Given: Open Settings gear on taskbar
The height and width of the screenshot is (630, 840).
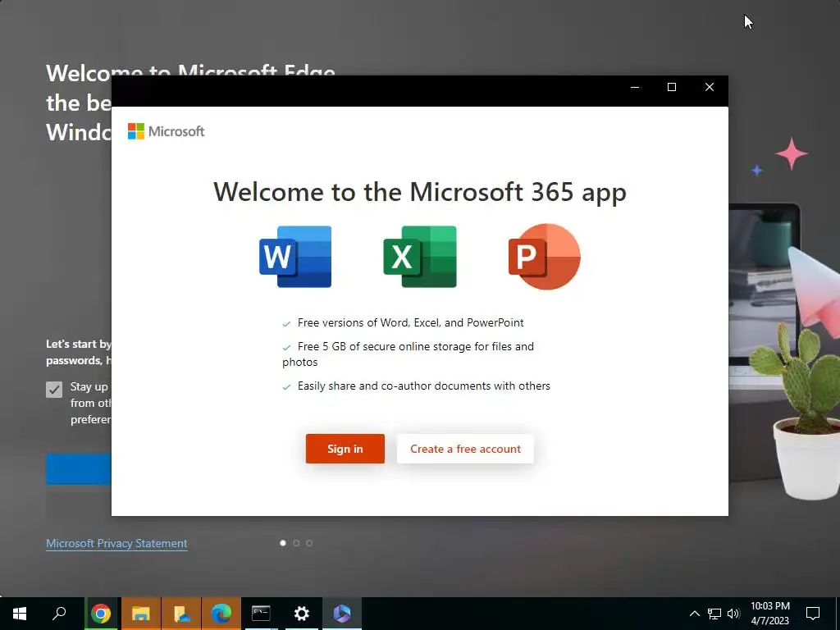Looking at the screenshot, I should (302, 614).
